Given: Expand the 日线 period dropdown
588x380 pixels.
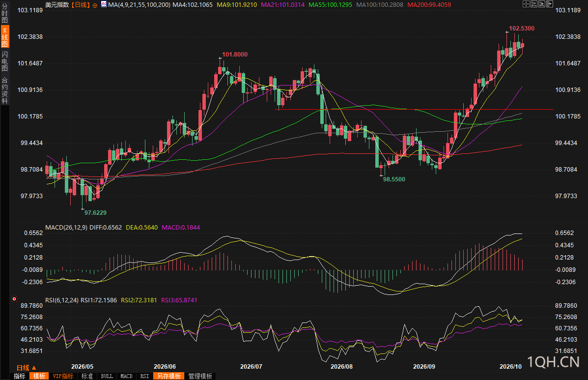Looking at the screenshot, I should 26,368.
